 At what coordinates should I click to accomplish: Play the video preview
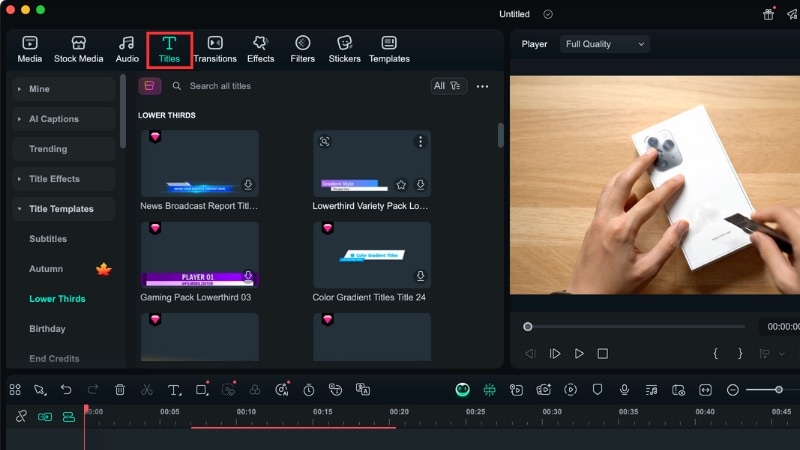579,354
